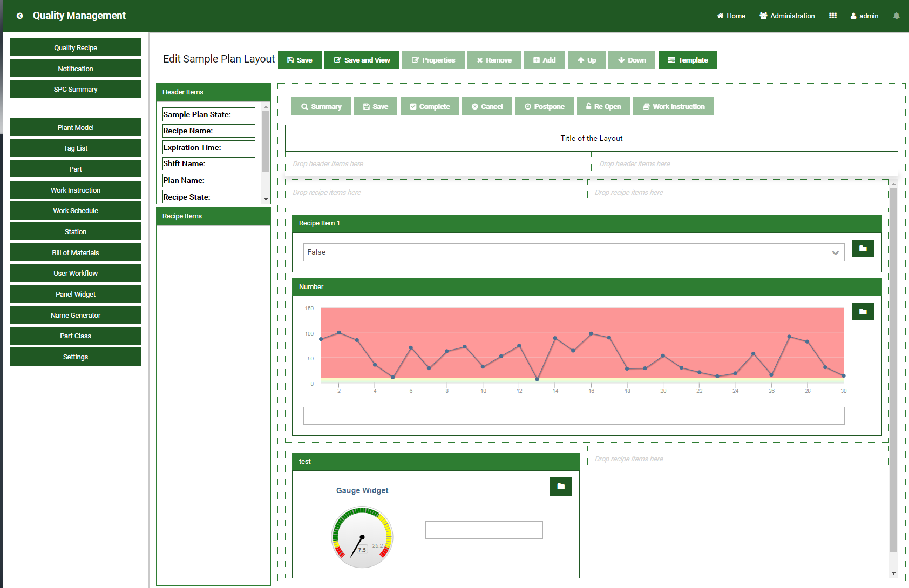Screen dimensions: 909x588
Task: Expand the False dropdown in Recipe Item 1
Action: 835,252
